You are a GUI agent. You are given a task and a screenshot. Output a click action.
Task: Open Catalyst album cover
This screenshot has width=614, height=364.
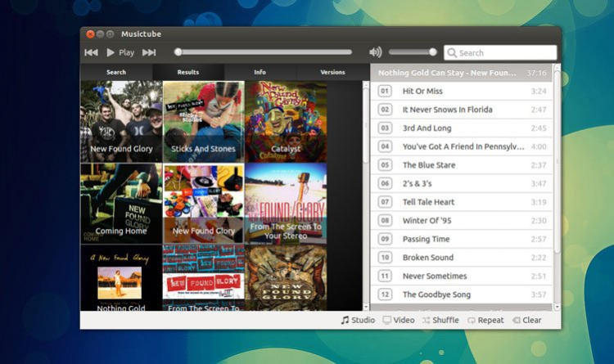pos(286,121)
